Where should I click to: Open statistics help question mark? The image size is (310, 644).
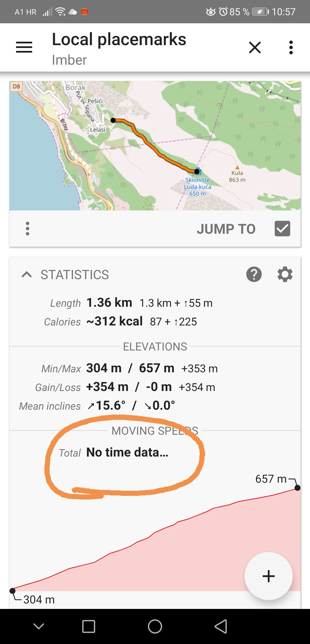254,274
